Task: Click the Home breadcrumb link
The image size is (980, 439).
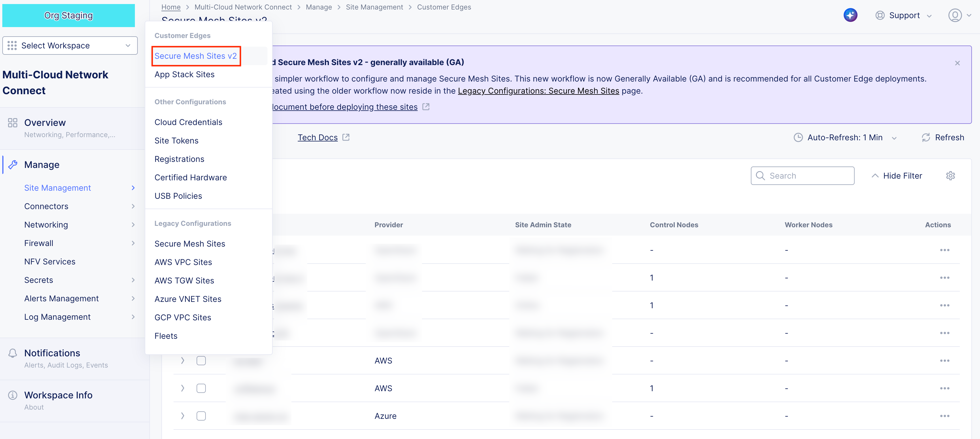Action: pos(170,7)
